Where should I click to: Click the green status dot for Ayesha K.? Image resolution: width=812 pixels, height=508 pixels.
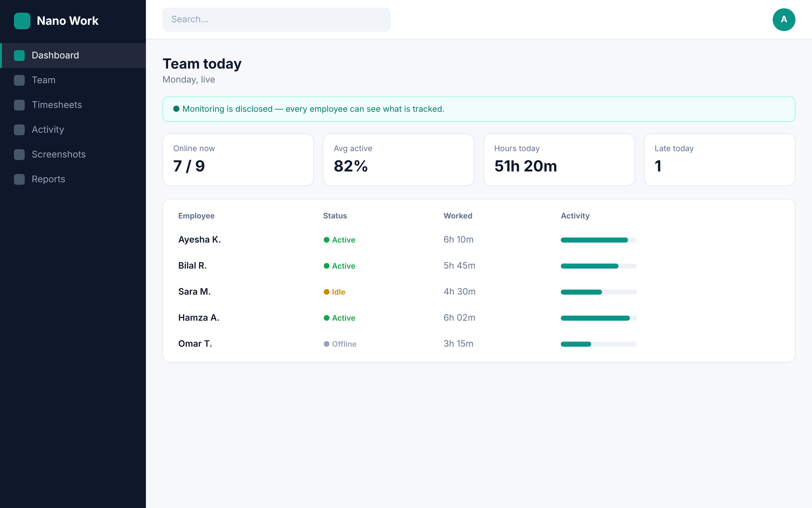click(326, 240)
